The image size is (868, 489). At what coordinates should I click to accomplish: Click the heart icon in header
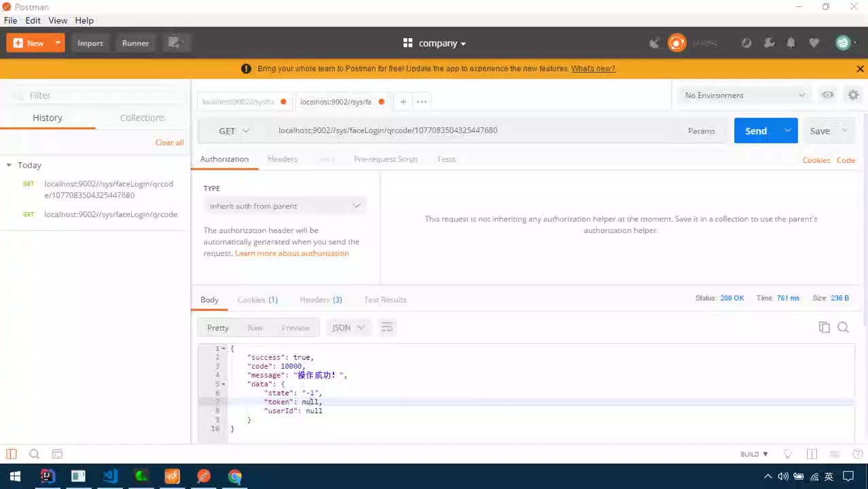pyautogui.click(x=814, y=43)
